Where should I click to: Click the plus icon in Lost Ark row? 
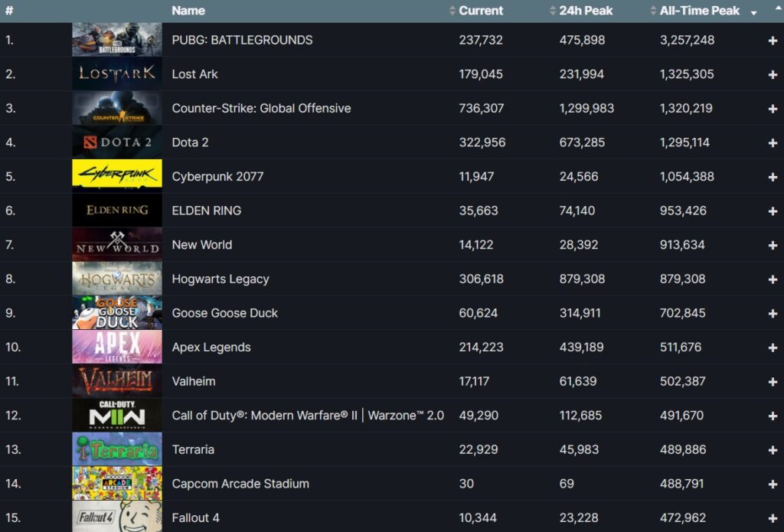[773, 74]
